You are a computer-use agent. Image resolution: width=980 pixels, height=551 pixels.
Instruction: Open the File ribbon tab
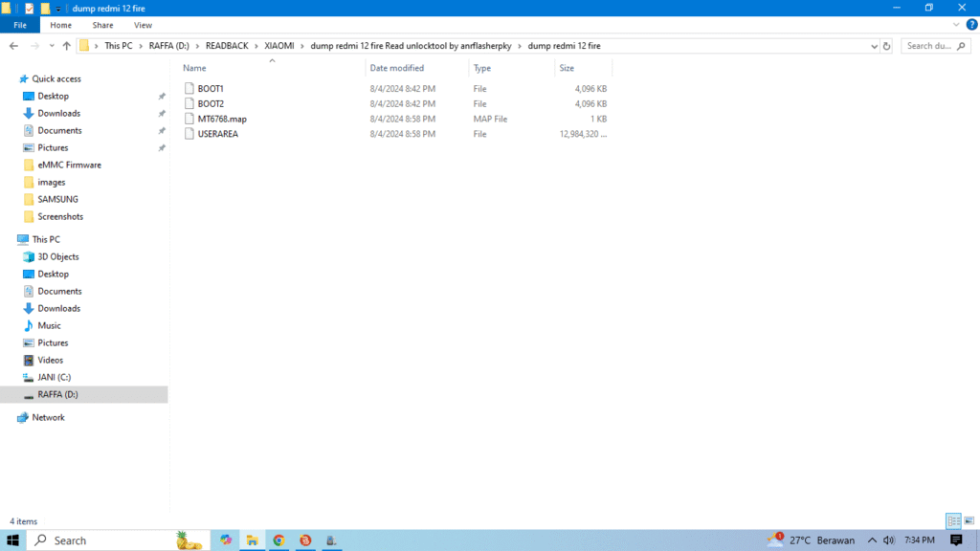[x=20, y=25]
